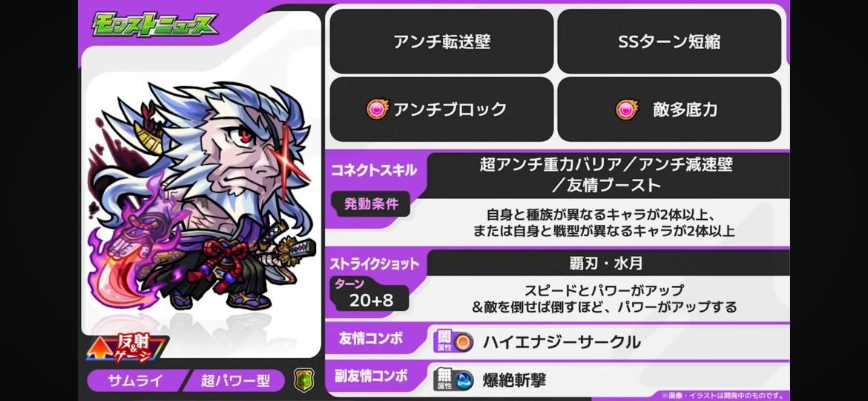Select the 敵多底力 ability box
The width and height of the screenshot is (868, 401).
click(669, 109)
